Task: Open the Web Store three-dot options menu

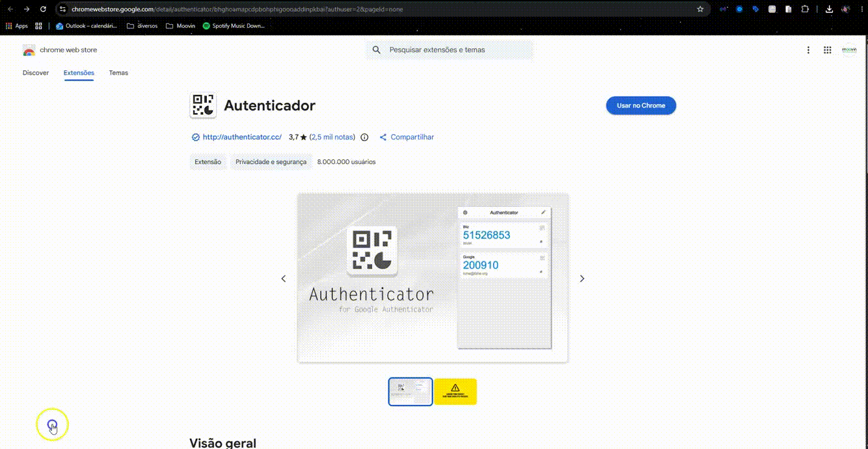Action: coord(808,50)
